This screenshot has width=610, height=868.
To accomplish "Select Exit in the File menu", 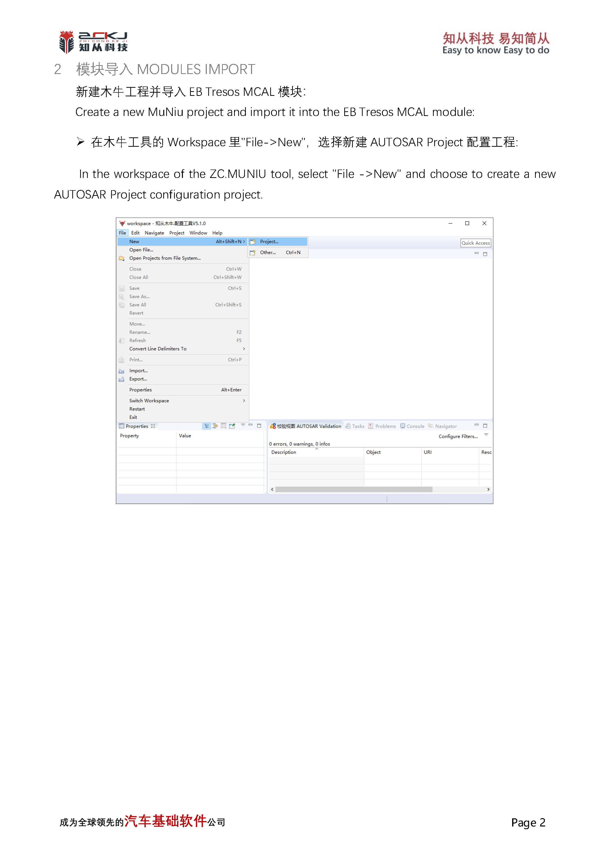I will tap(182, 417).
